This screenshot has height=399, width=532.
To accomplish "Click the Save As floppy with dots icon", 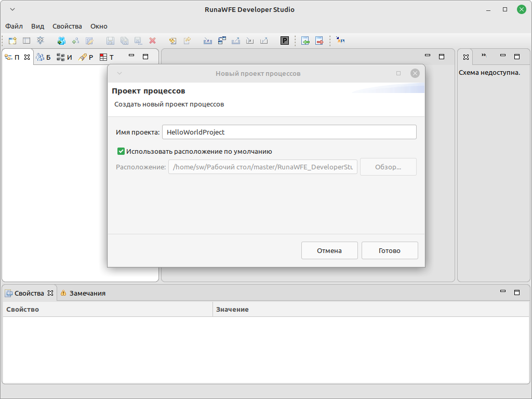I will coord(138,41).
